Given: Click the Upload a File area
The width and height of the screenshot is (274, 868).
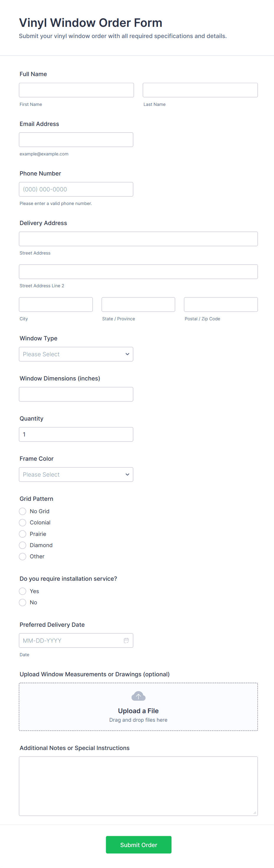Looking at the screenshot, I should pyautogui.click(x=138, y=711).
